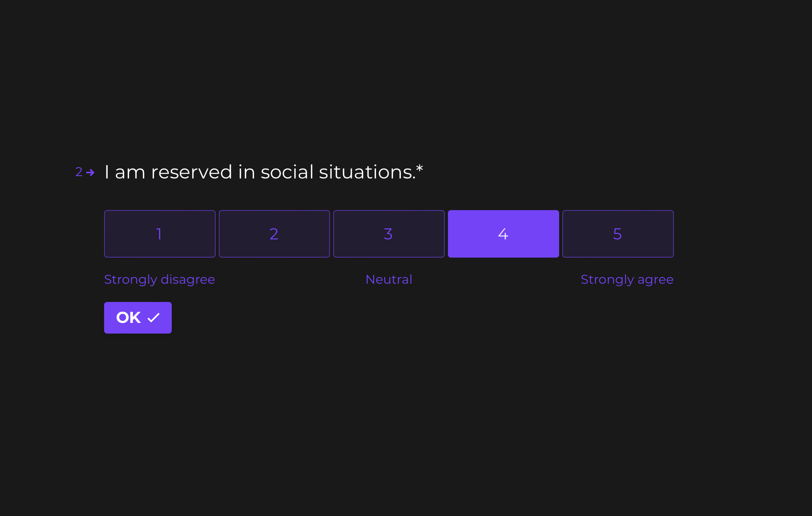
Task: Click the Neutral label below the scale
Action: tap(389, 279)
